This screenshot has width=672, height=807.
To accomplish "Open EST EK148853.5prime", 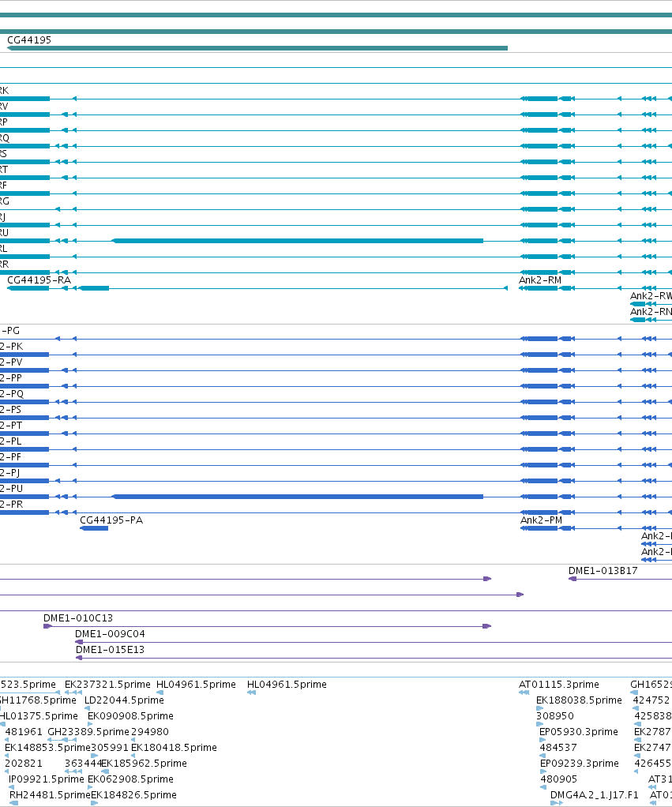I will tap(48, 747).
